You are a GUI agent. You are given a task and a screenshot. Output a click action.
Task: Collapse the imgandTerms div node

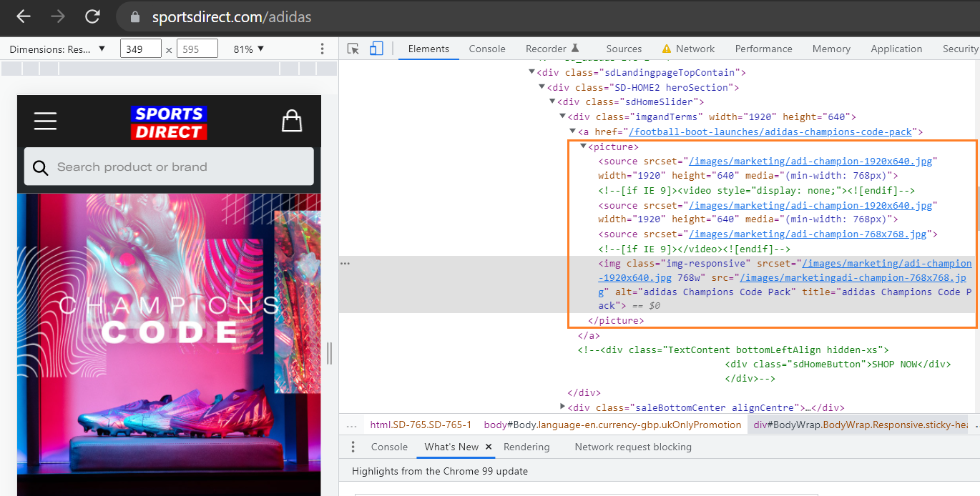point(562,116)
